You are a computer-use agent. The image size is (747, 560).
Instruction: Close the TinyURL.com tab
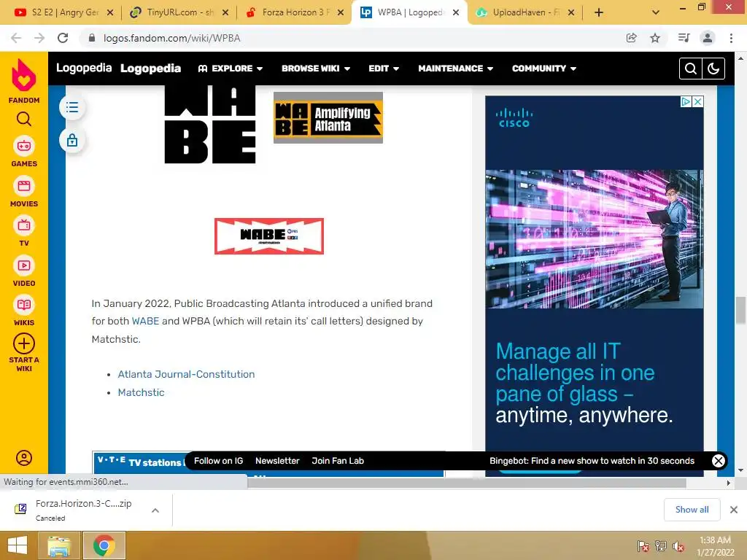[x=225, y=12]
